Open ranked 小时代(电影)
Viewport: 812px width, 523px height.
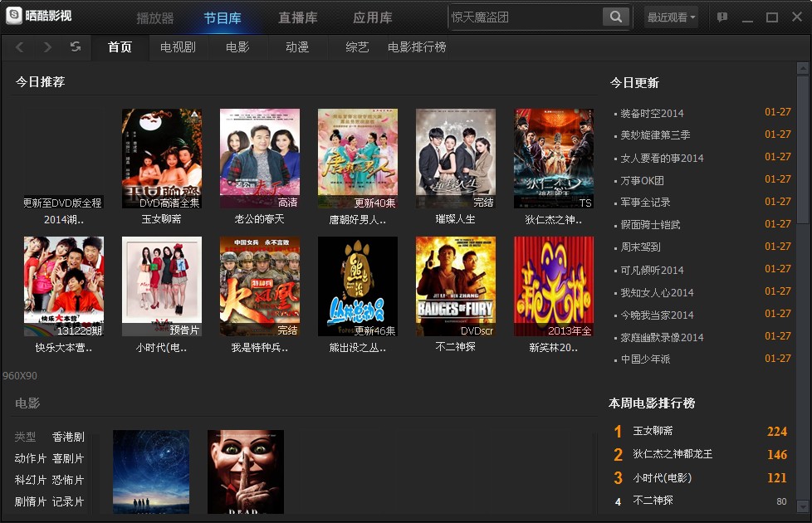662,478
